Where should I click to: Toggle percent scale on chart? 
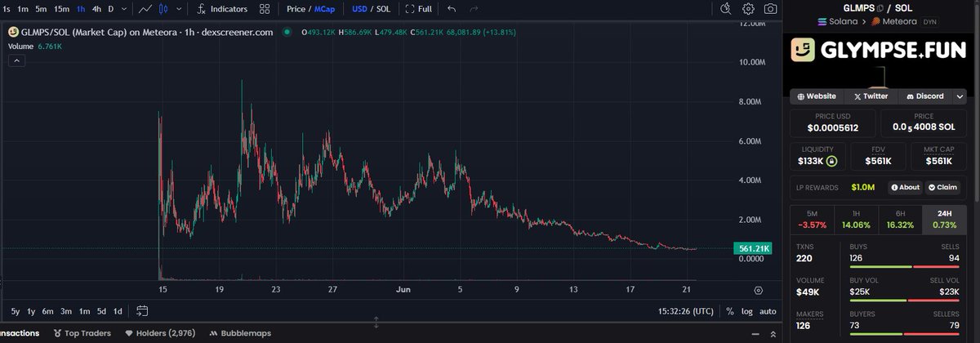(729, 311)
